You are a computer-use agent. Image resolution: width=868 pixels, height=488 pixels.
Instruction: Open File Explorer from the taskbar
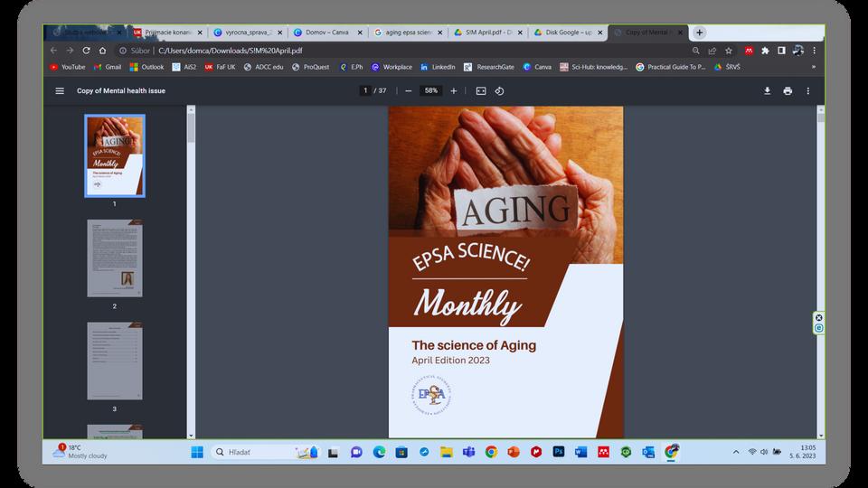[x=446, y=452]
